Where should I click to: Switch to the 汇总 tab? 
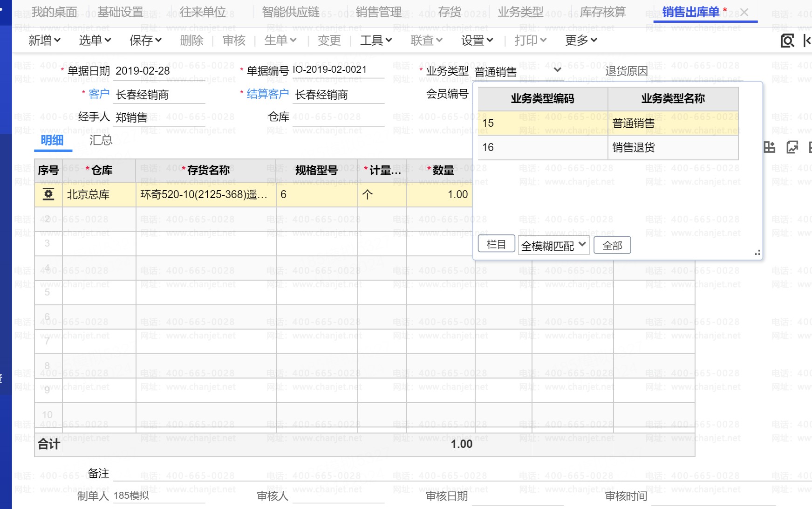(x=101, y=140)
